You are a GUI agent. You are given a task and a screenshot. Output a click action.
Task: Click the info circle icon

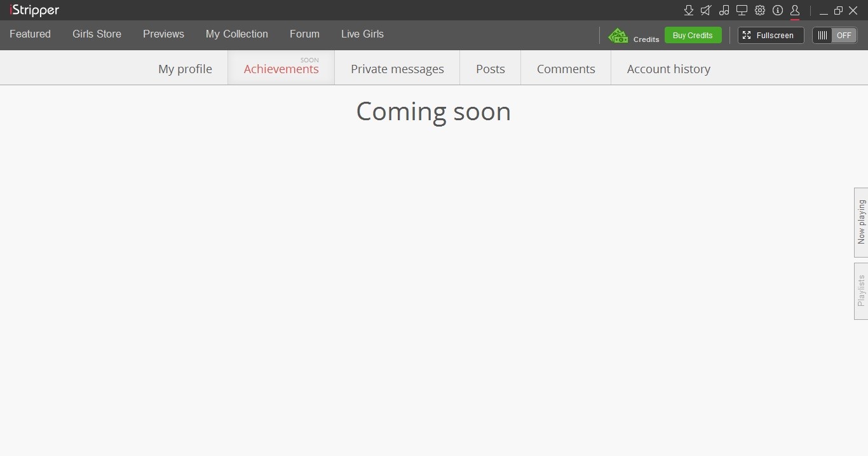pyautogui.click(x=777, y=10)
